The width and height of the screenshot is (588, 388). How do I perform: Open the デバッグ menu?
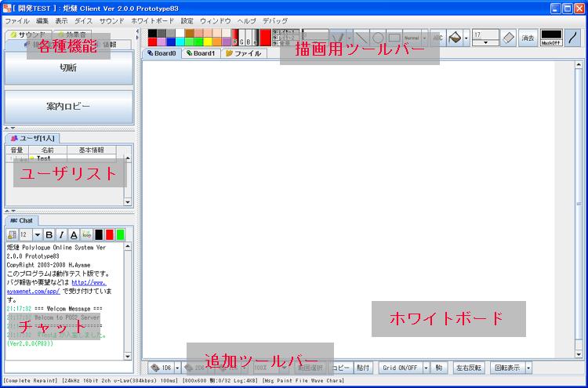click(x=275, y=20)
